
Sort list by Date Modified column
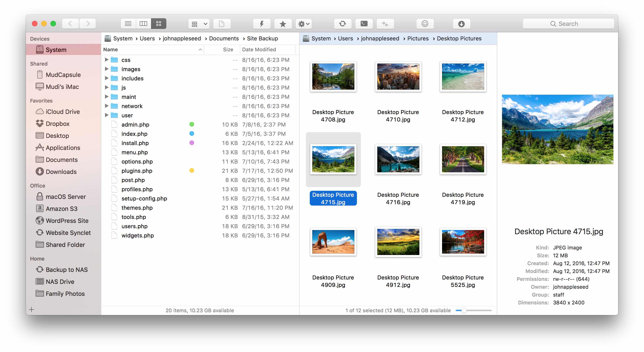tap(259, 49)
